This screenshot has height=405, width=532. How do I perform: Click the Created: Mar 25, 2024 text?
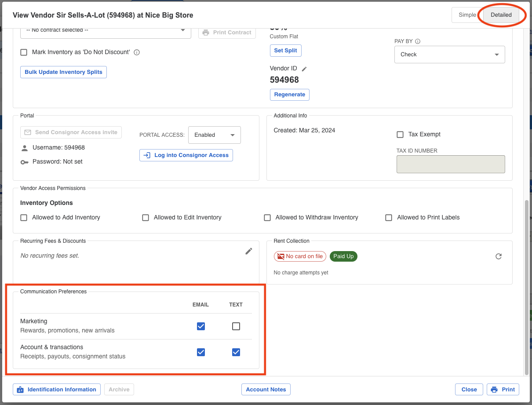304,131
